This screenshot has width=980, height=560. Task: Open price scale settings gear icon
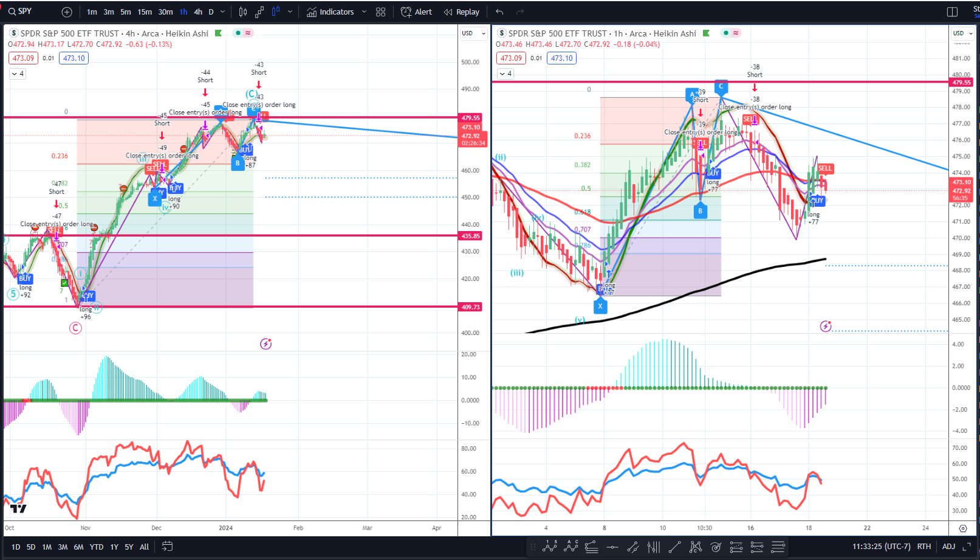pyautogui.click(x=963, y=528)
